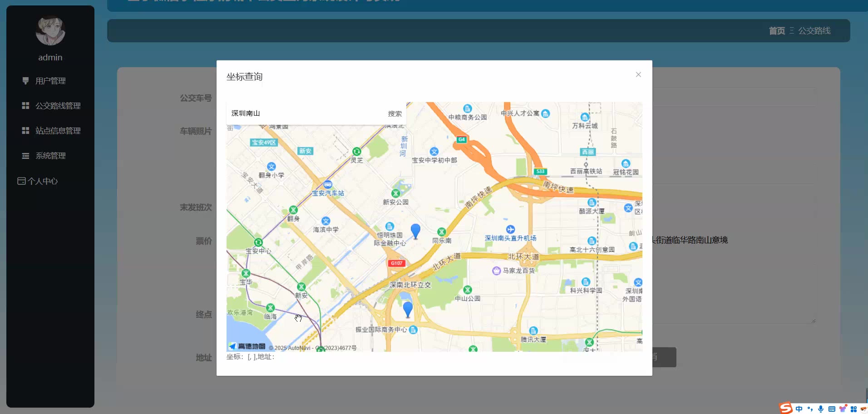868x414 pixels.
Task: Click the Sogou input method S logo
Action: pyautogui.click(x=786, y=408)
